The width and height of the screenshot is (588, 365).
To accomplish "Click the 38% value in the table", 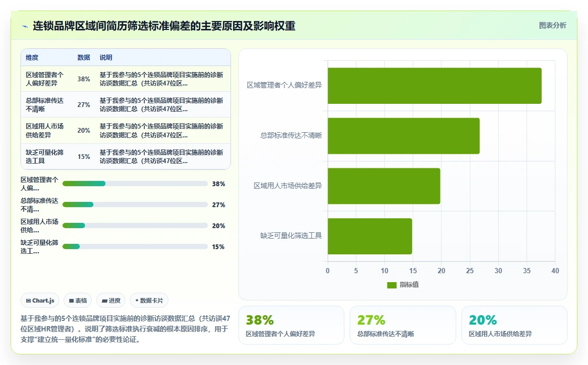I will point(83,79).
